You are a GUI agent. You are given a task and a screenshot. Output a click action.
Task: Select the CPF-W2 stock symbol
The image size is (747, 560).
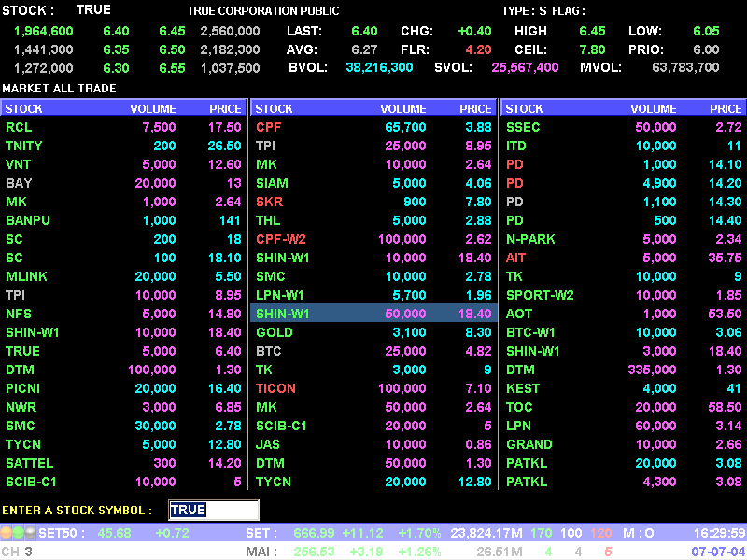tap(281, 239)
